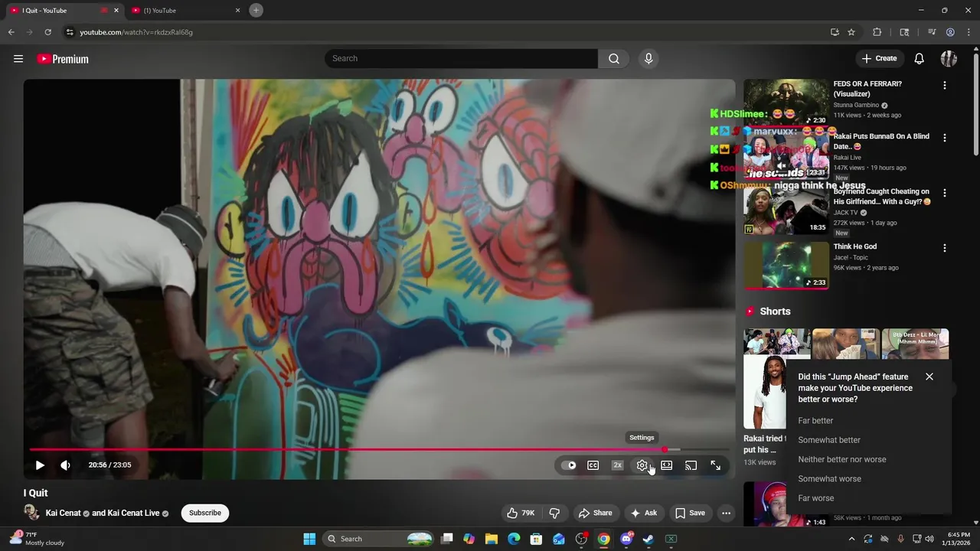Viewport: 980px width, 551px height.
Task: Open the Kai Cenat channel link
Action: [63, 513]
